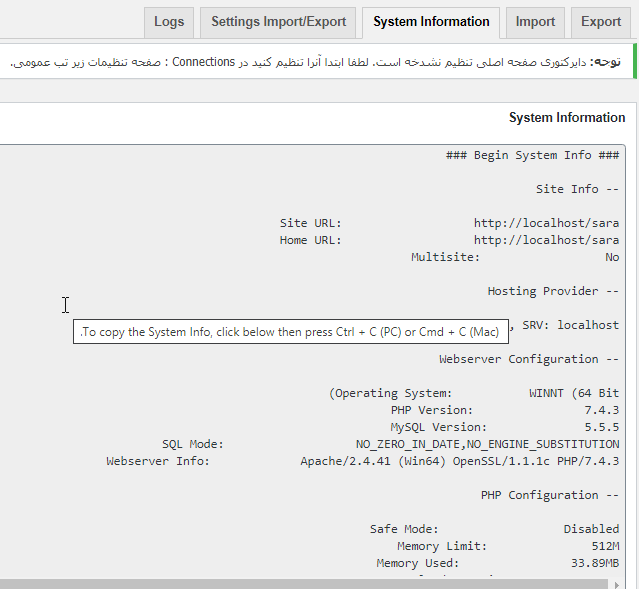Click the Apache/2.4.41 webserver info value
The width and height of the screenshot is (639, 589).
460,461
